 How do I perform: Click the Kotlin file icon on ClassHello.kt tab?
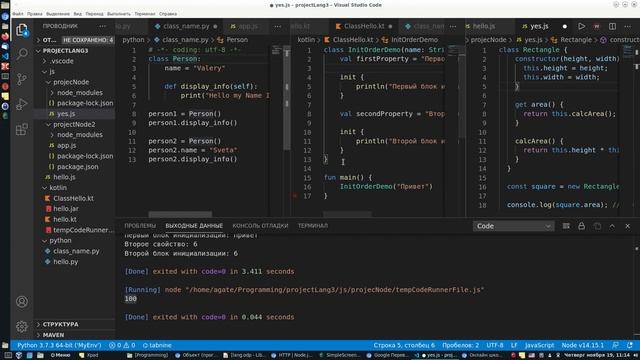click(338, 26)
